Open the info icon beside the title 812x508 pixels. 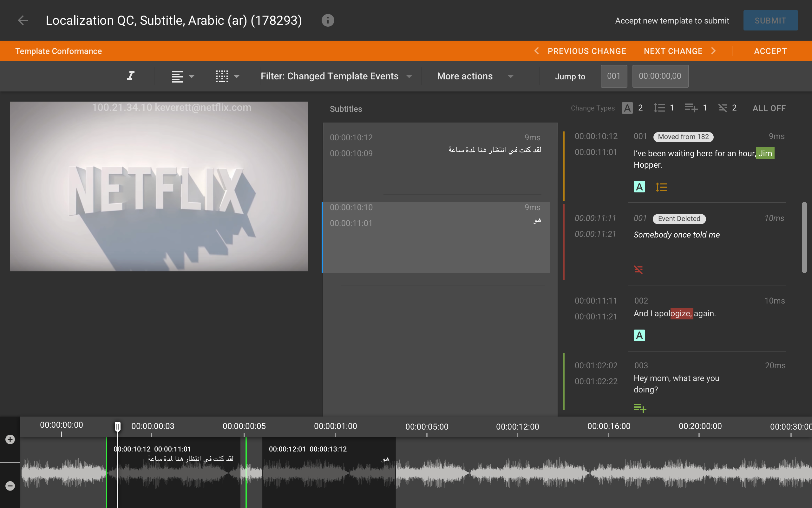327,21
